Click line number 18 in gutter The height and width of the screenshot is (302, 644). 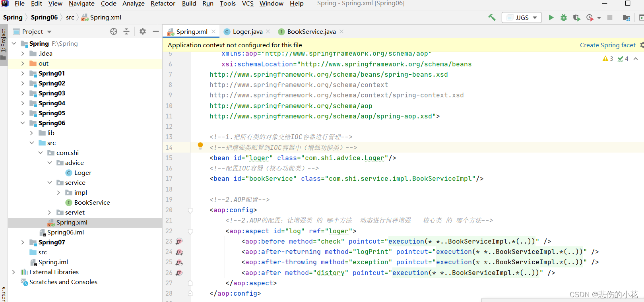(169, 189)
